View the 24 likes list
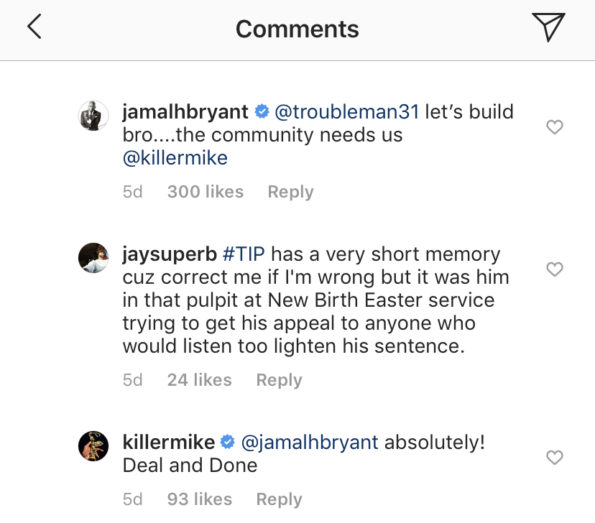595x523 pixels. click(200, 380)
